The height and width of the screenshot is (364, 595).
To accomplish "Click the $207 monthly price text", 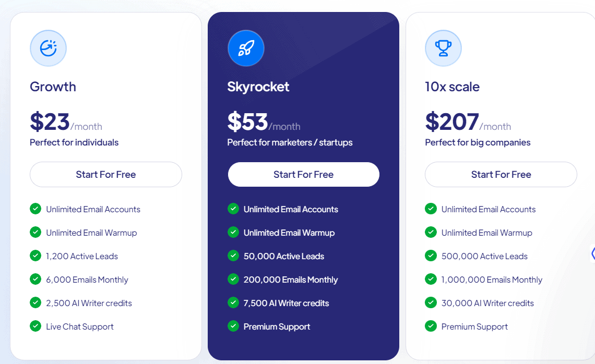I will tap(451, 121).
